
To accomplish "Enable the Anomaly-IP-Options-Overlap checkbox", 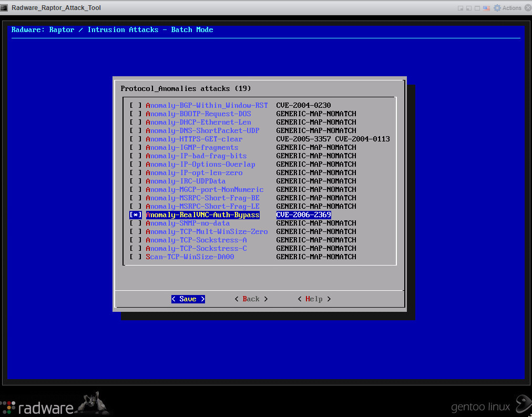I will (x=136, y=165).
